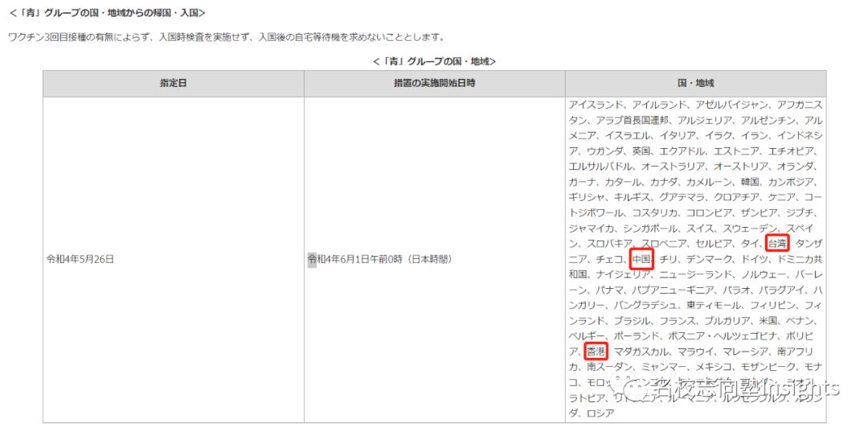The image size is (868, 428).
Task: Click the heading 「青」グループの国・地域からの帰国・入国
Action: (x=108, y=11)
